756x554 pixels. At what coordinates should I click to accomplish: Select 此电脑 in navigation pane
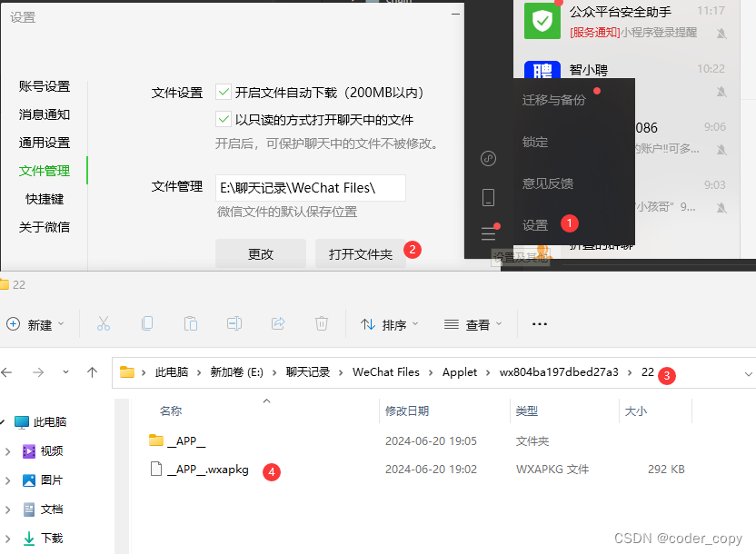click(41, 422)
